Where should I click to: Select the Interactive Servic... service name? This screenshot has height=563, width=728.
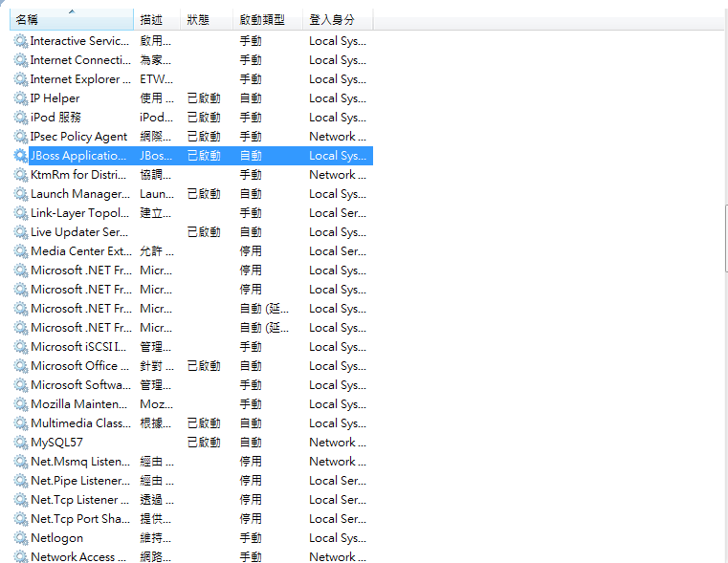click(79, 41)
